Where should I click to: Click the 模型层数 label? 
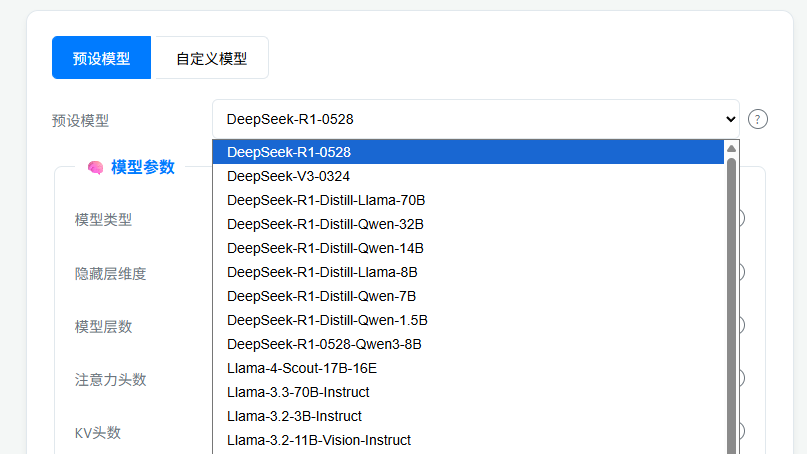(x=103, y=326)
